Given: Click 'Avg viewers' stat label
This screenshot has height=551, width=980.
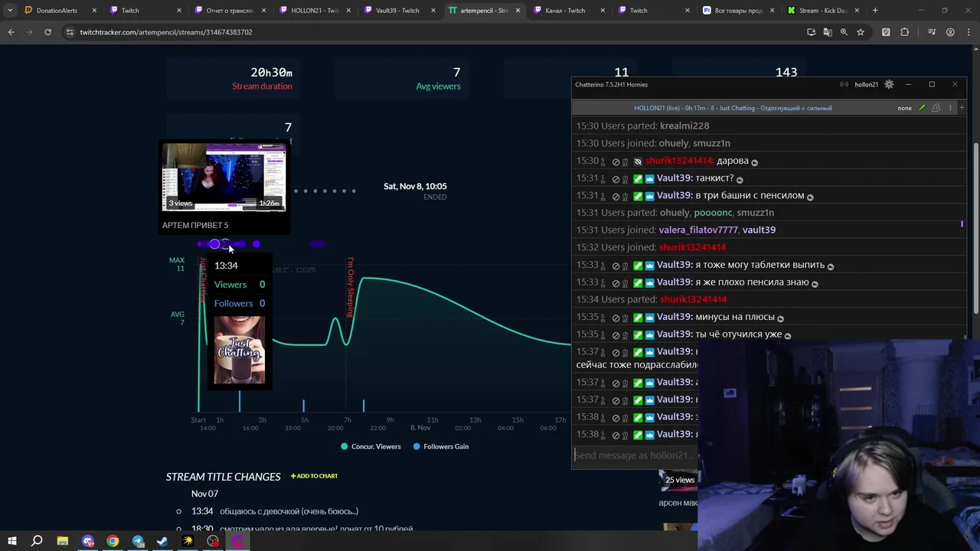Looking at the screenshot, I should pos(438,86).
